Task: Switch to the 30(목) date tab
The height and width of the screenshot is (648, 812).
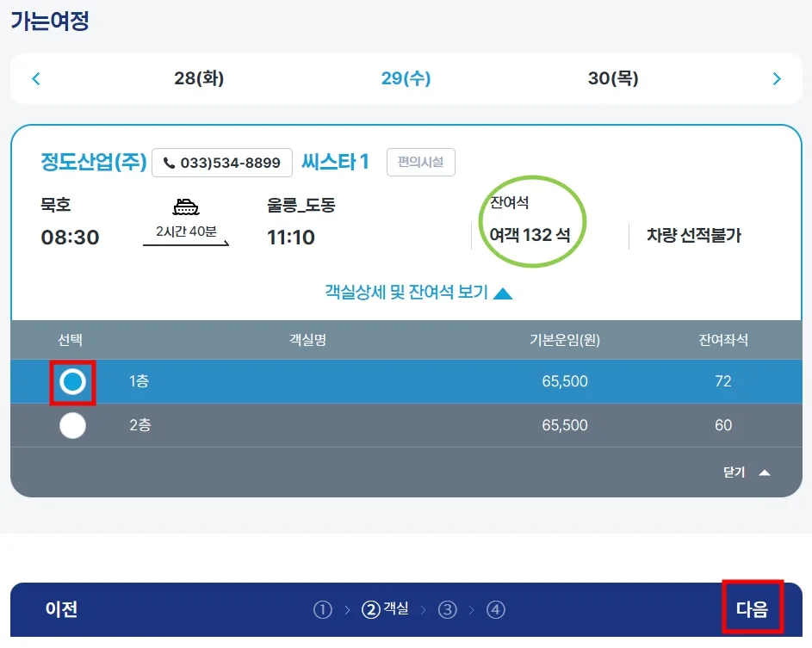Action: click(612, 78)
